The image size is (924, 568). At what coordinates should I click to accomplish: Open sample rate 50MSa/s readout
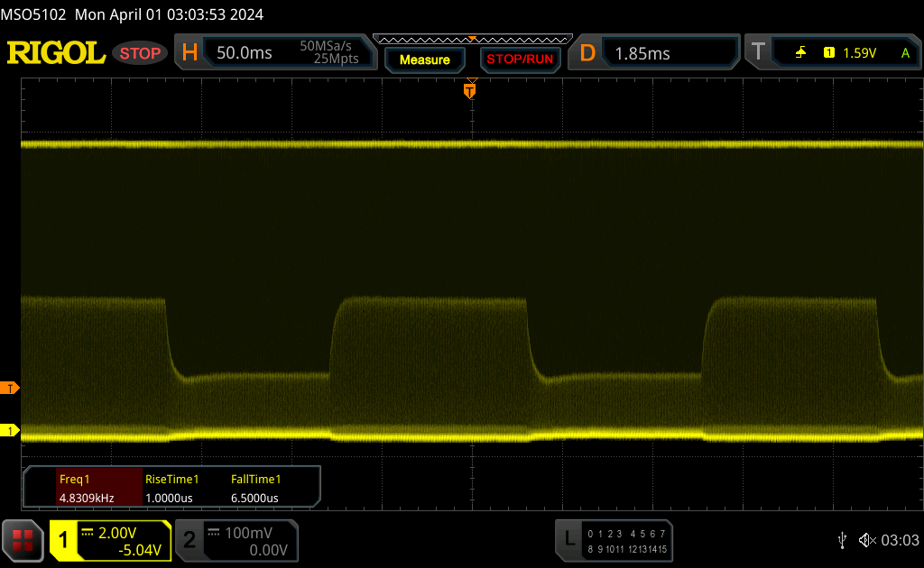(x=325, y=46)
